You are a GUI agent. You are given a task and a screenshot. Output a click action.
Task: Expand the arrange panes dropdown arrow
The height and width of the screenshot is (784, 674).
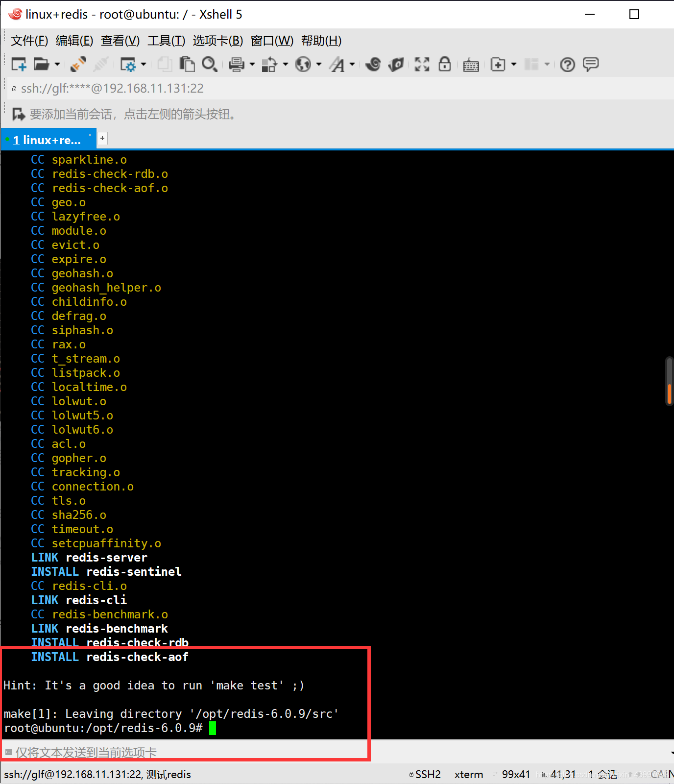click(547, 64)
